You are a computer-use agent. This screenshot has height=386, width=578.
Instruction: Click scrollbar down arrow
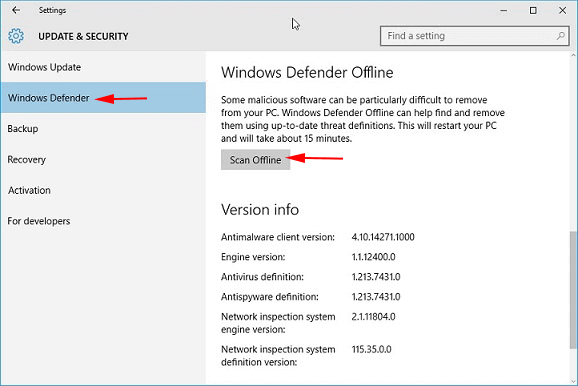coord(573,381)
